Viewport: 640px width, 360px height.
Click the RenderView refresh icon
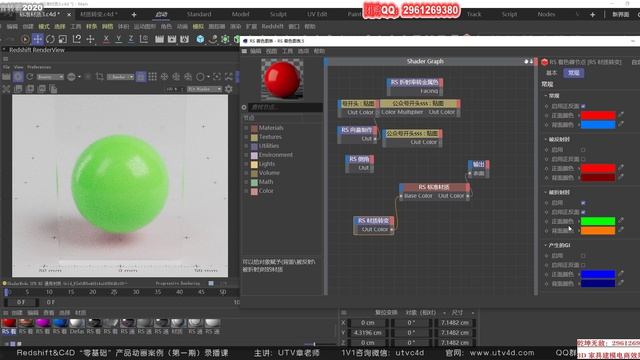tap(30, 77)
